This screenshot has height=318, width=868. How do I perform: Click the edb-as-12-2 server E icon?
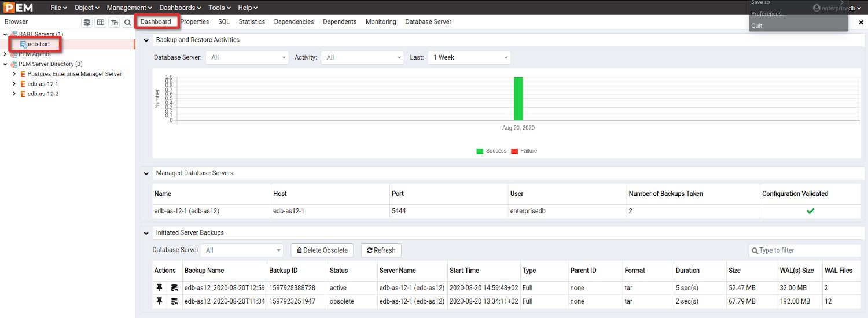pos(23,94)
